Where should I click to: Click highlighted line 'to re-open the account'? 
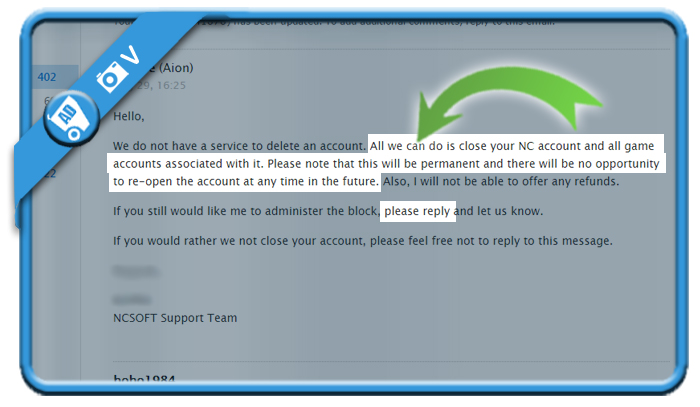click(x=246, y=182)
